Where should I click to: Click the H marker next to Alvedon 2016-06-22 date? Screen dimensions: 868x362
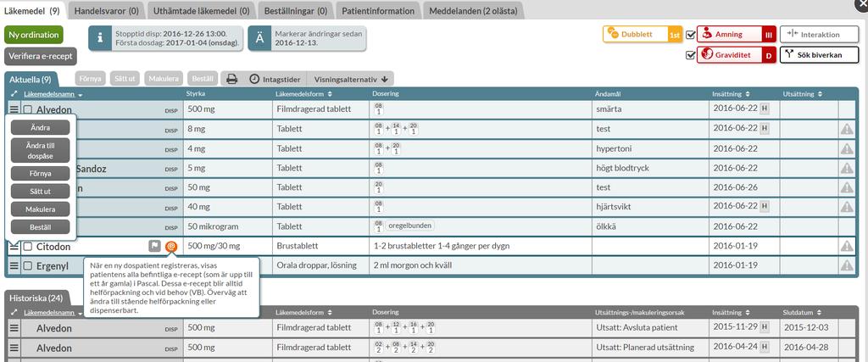[x=764, y=109]
